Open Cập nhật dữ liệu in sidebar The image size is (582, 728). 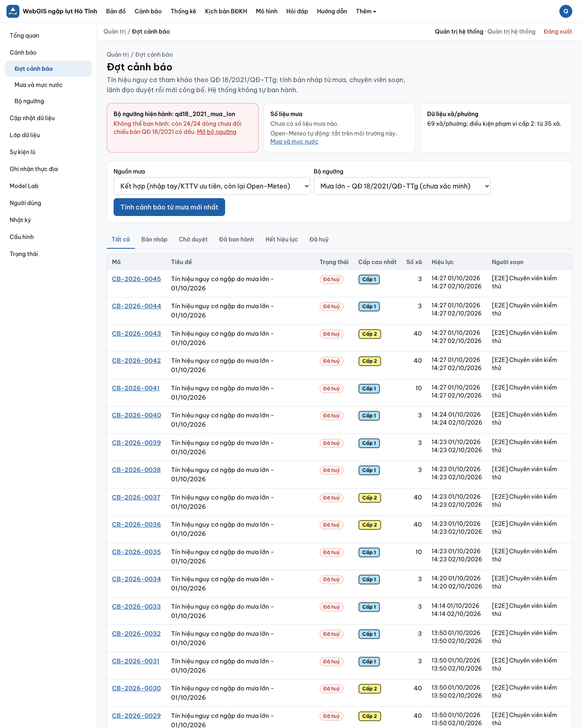click(48, 118)
